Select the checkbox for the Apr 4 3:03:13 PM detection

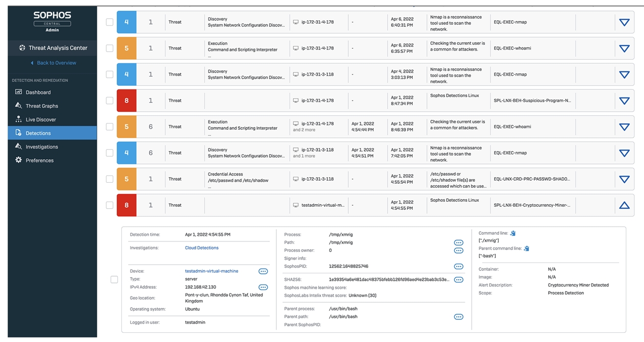[110, 75]
